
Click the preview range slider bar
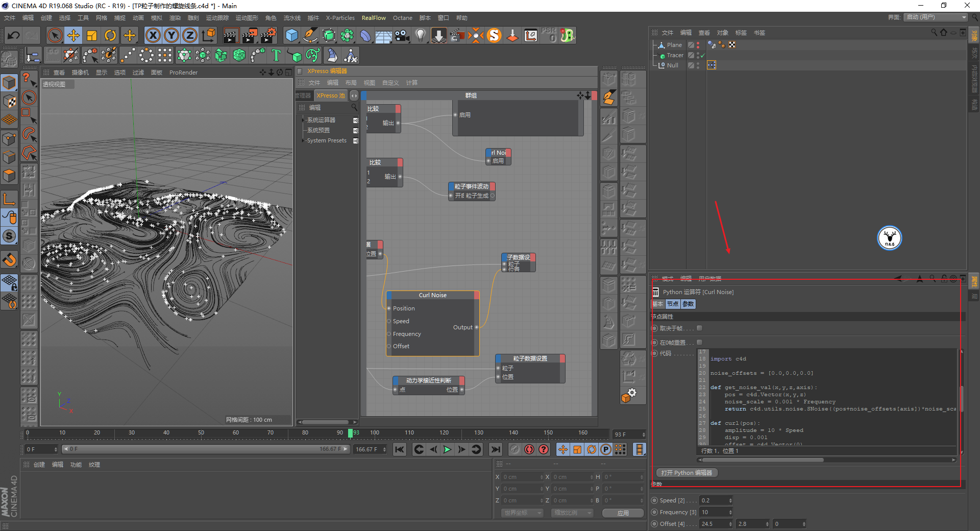[205, 449]
